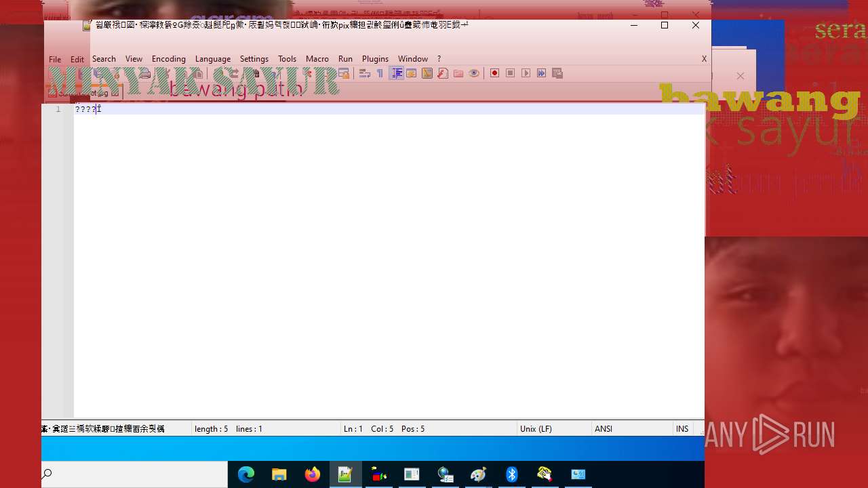868x488 pixels.
Task: Open the View menu
Action: [x=134, y=59]
